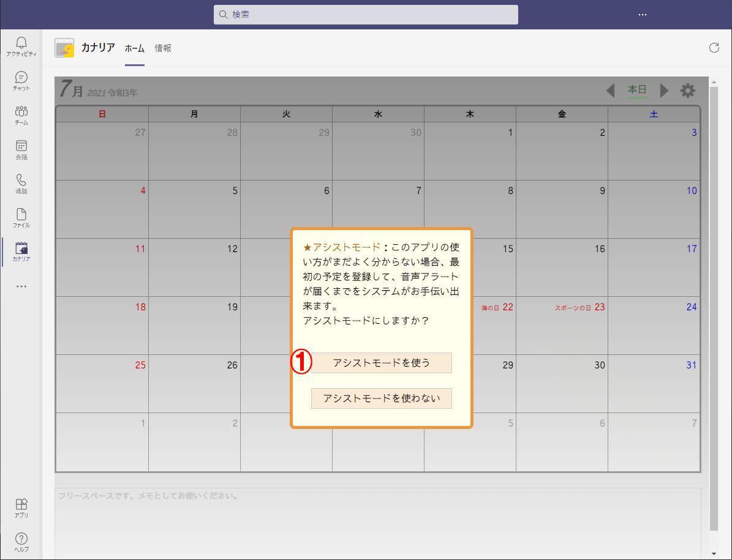Select July 16 in the calendar
The image size is (732, 560).
562,267
